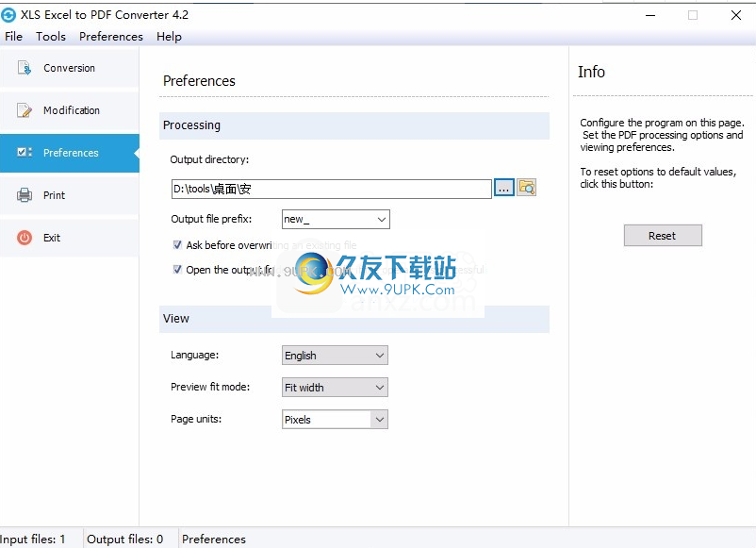756x548 pixels.
Task: Open the Help menu
Action: point(169,37)
